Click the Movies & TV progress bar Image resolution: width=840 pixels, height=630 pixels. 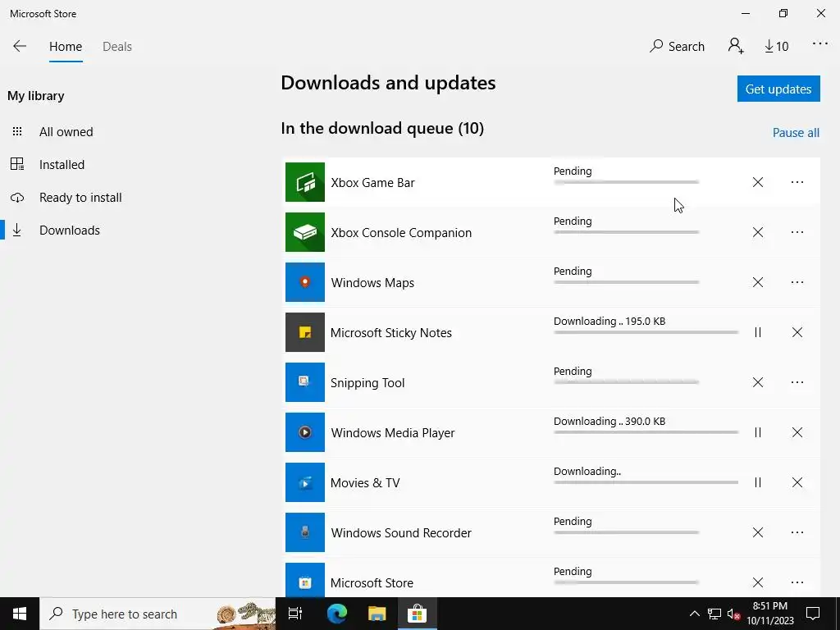click(x=646, y=482)
